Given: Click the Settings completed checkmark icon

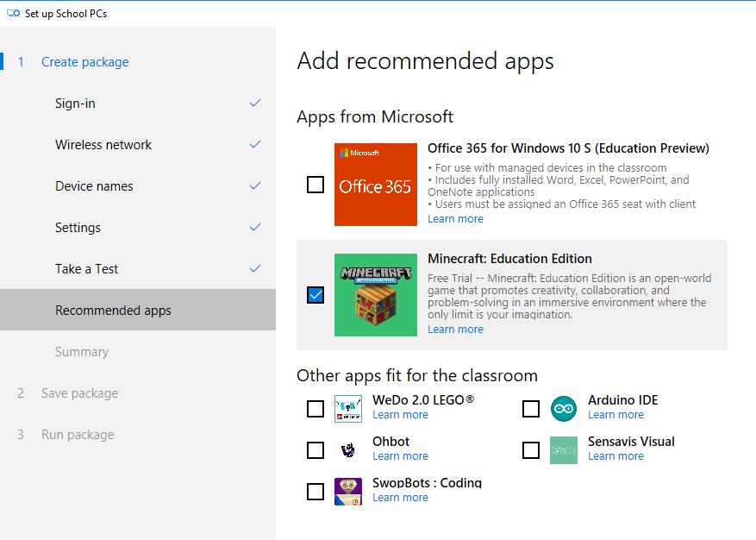Looking at the screenshot, I should coord(255,227).
